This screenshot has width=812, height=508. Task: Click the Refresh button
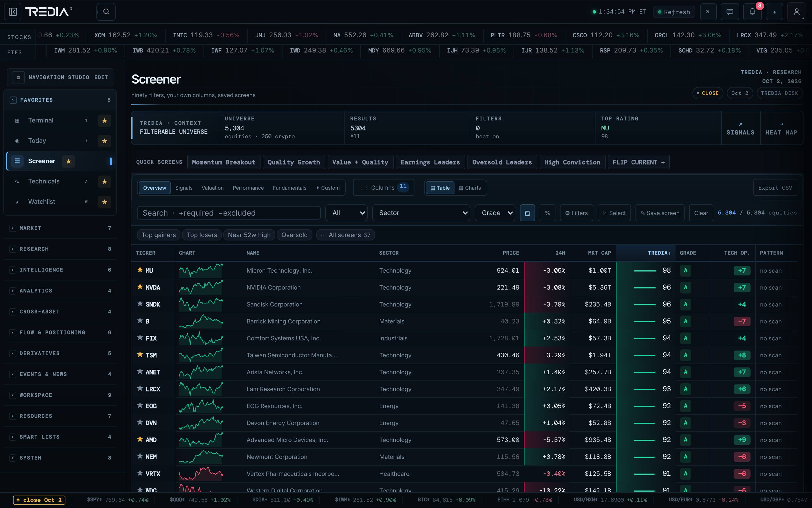[674, 12]
